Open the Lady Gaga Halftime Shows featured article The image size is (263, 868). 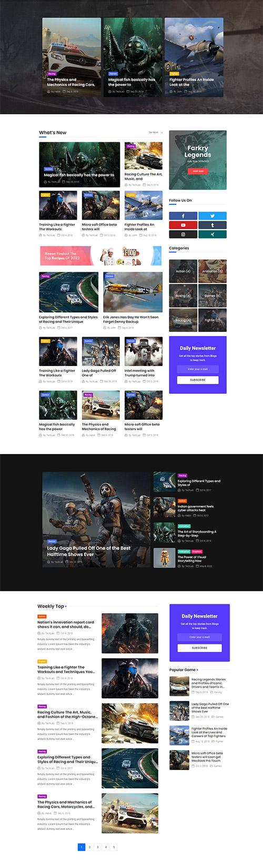click(89, 551)
